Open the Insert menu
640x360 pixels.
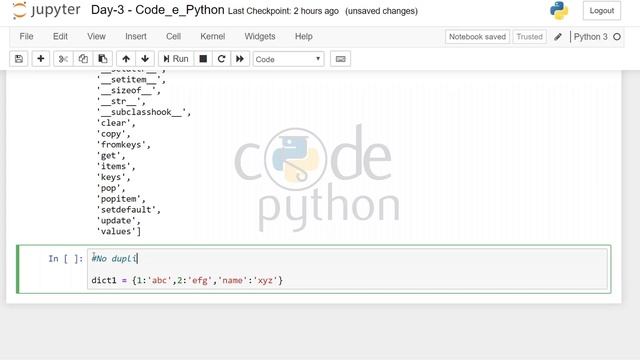pyautogui.click(x=136, y=36)
